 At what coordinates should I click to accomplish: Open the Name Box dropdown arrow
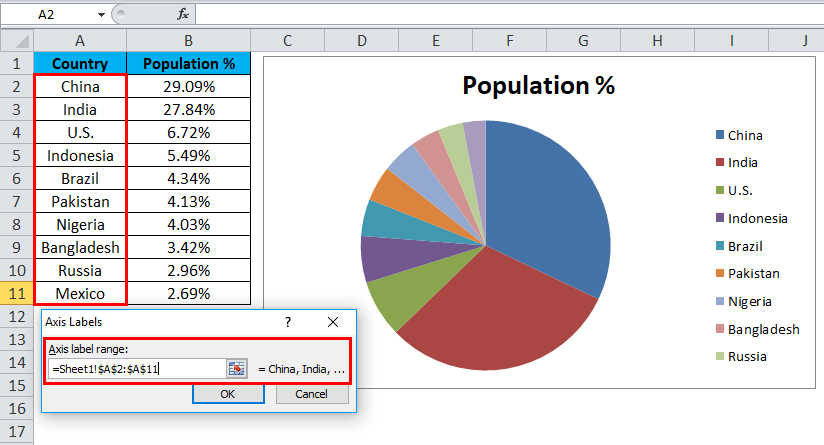coord(101,15)
